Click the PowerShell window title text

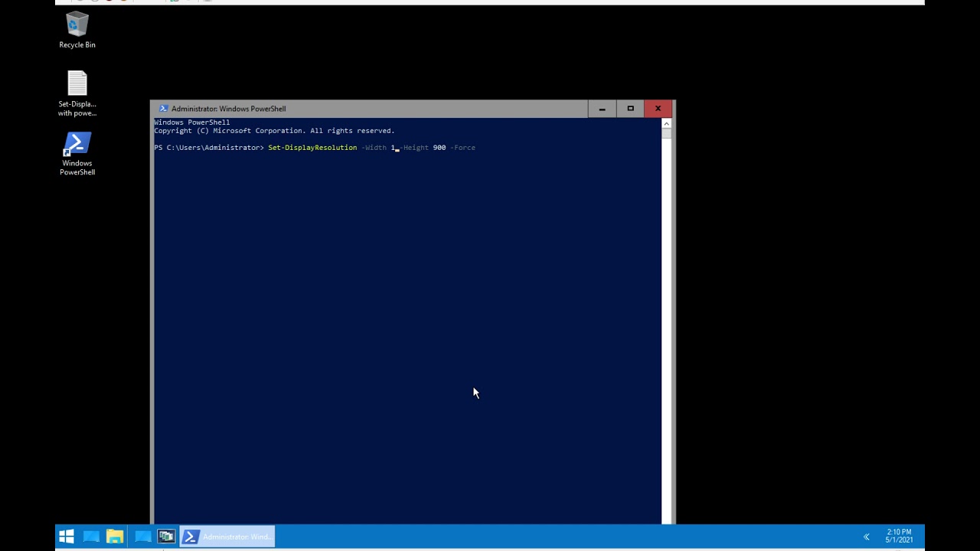pyautogui.click(x=228, y=109)
